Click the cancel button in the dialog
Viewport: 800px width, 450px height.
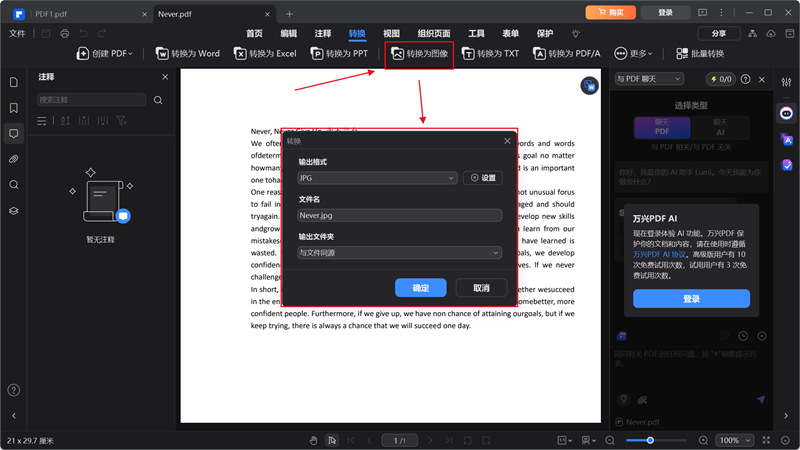[481, 288]
